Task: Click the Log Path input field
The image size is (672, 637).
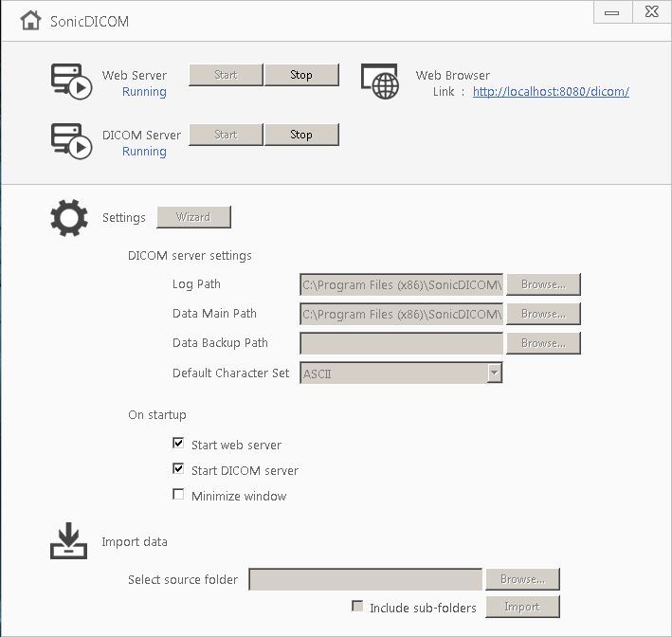Action: point(401,284)
